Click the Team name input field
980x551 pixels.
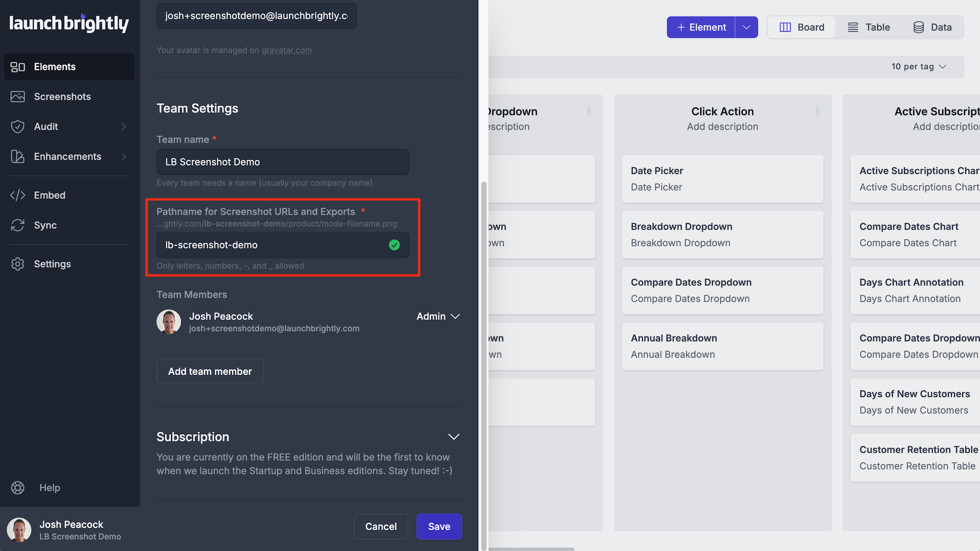coord(282,162)
